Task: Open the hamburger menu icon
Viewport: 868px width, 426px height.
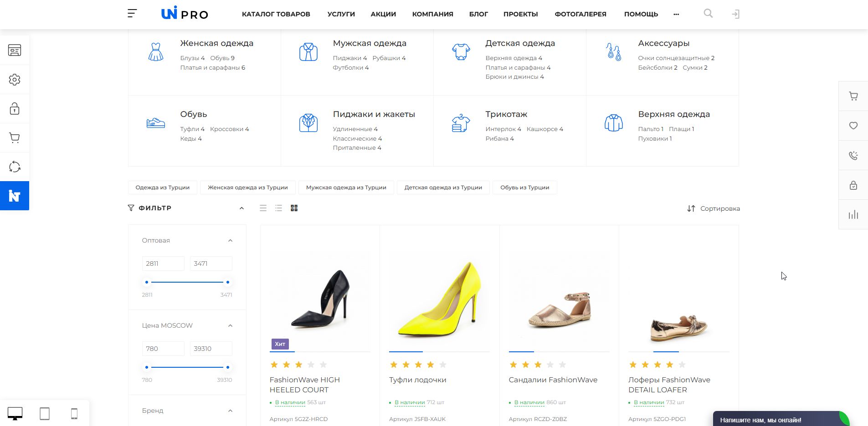Action: 132,14
